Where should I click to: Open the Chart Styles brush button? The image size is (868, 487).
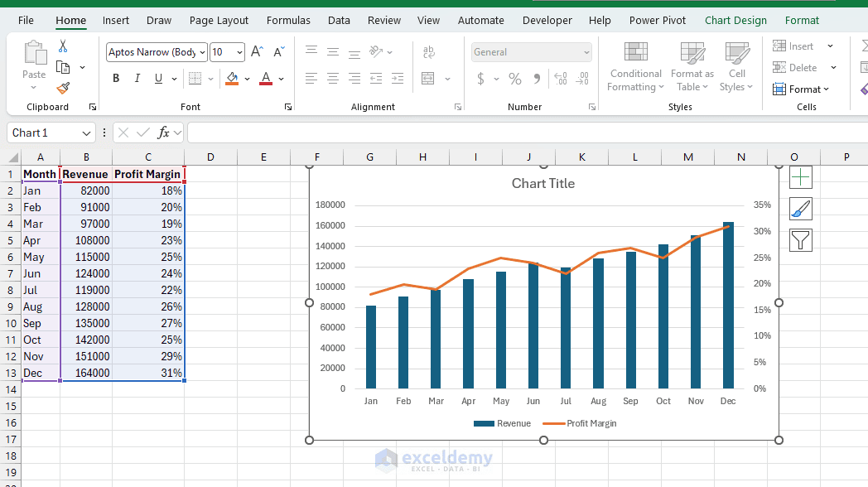click(800, 210)
